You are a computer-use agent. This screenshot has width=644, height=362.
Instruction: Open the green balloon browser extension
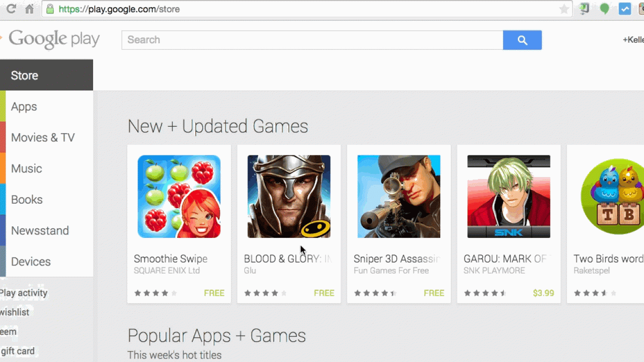coord(605,9)
